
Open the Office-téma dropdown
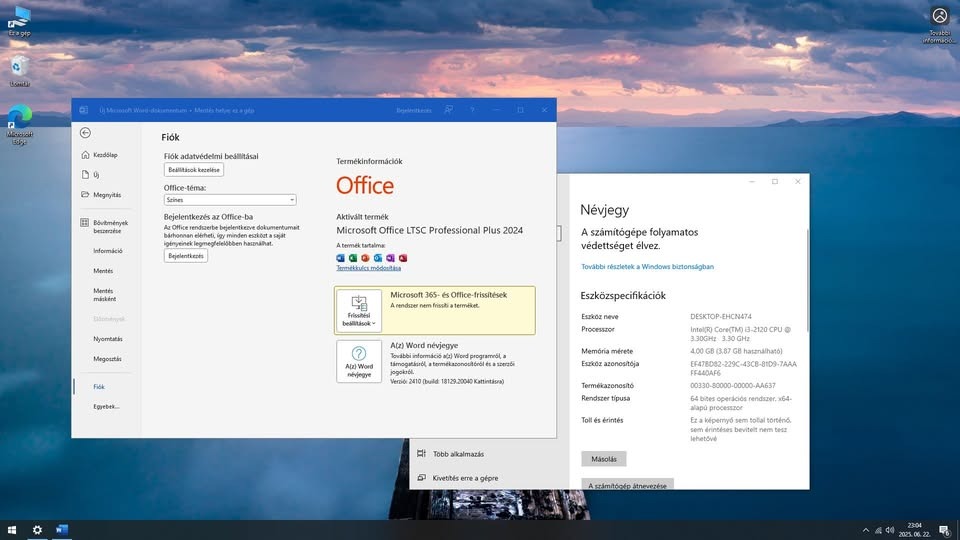(x=230, y=200)
